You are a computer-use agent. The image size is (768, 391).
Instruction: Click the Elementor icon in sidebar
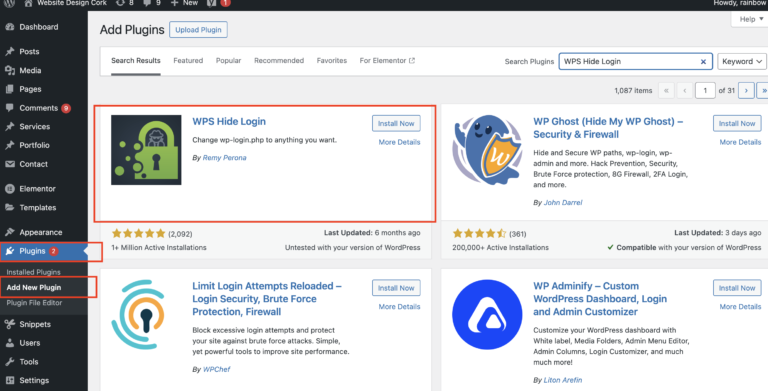click(x=10, y=189)
